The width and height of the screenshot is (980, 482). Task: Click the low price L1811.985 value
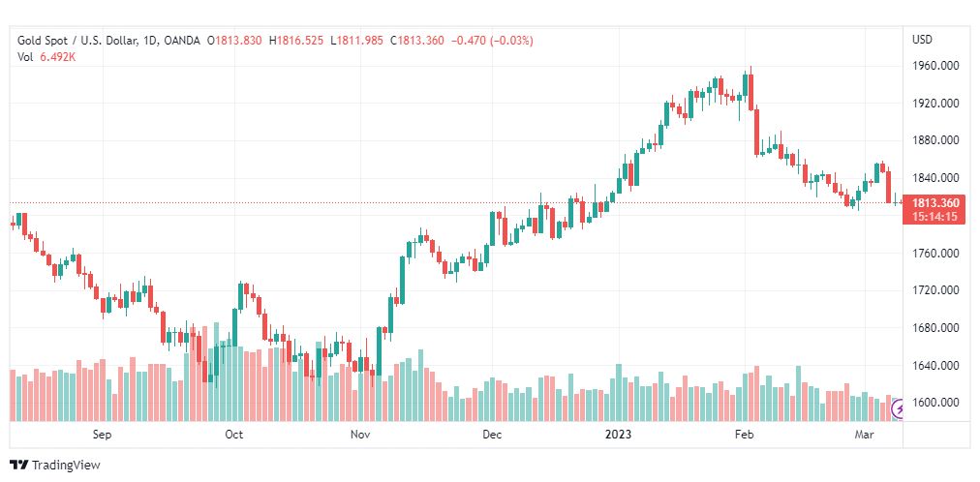(x=358, y=41)
